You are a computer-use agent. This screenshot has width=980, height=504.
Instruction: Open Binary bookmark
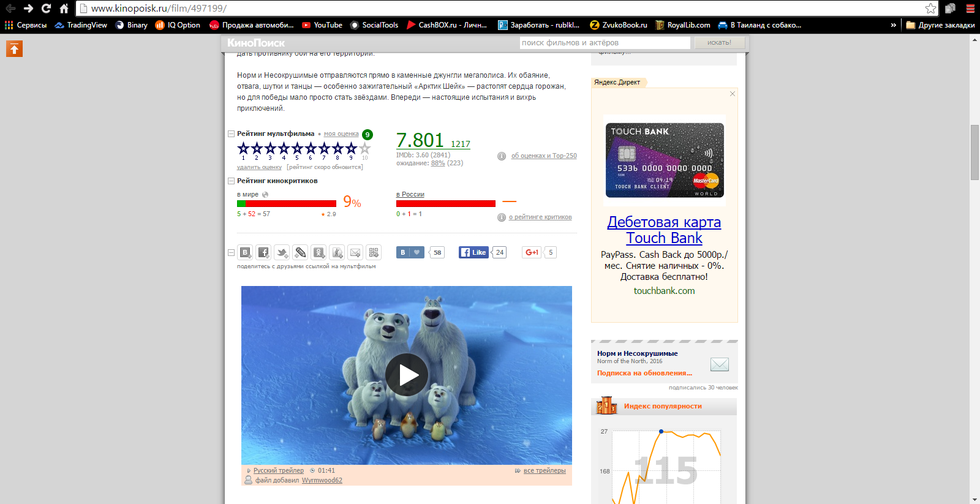(x=132, y=25)
